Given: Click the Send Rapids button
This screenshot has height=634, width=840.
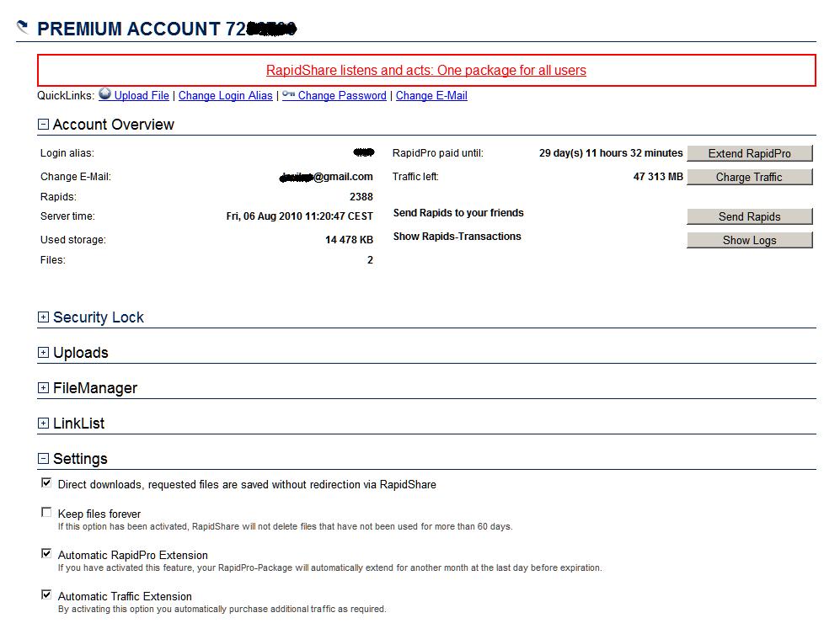Looking at the screenshot, I should pyautogui.click(x=749, y=216).
